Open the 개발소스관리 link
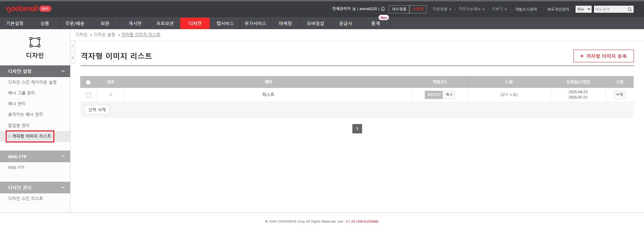 526,9
